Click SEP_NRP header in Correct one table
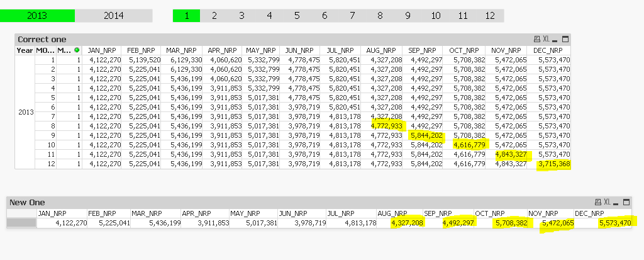Image resolution: width=644 pixels, height=260 pixels. point(422,50)
